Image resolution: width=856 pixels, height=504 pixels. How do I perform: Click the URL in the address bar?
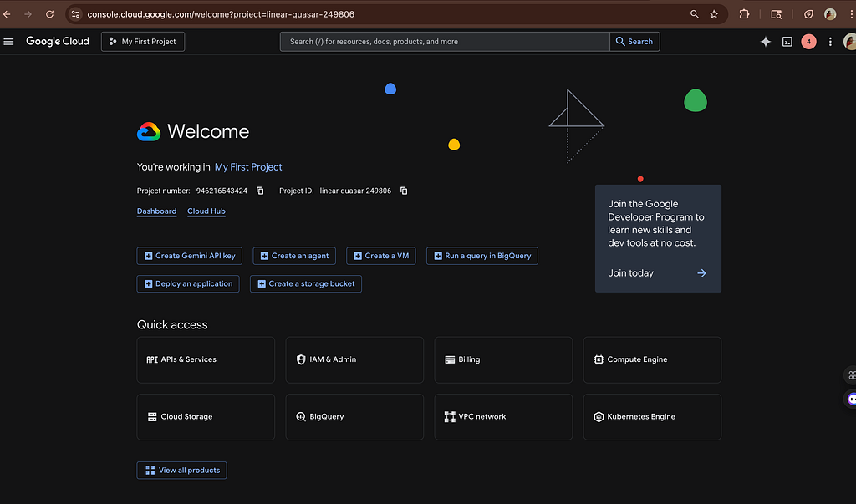221,14
